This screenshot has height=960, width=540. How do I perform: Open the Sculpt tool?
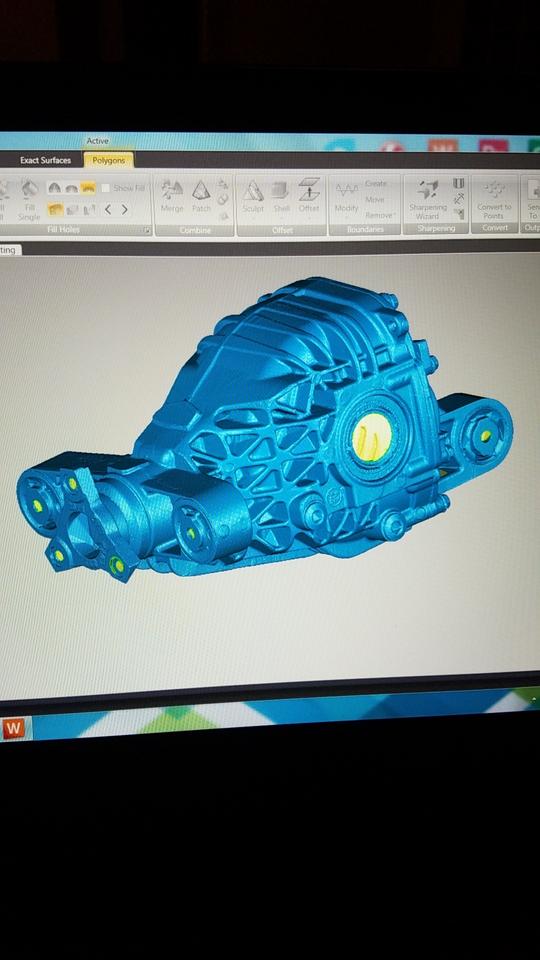point(253,197)
